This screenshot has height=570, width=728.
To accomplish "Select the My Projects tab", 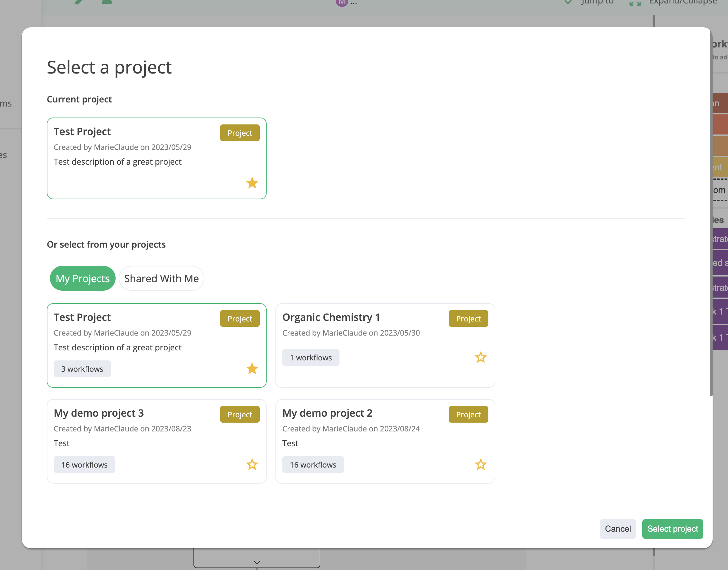I will [82, 278].
